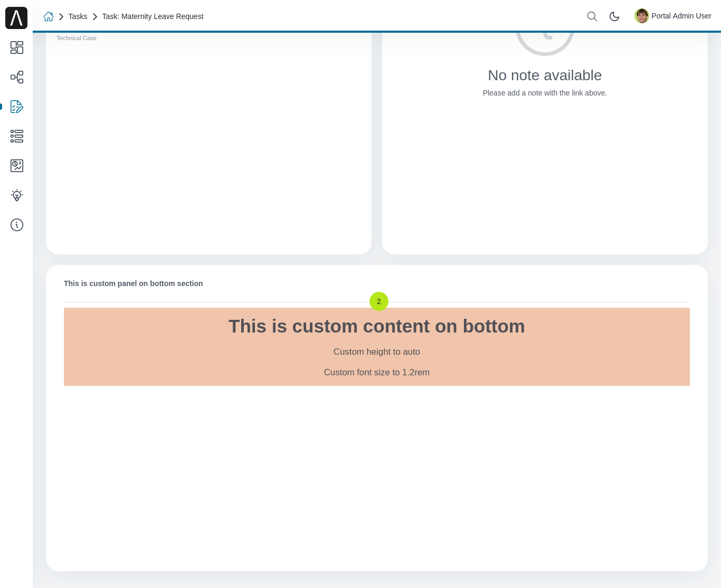Select the Processes icon in the sidebar
Image resolution: width=721 pixels, height=588 pixels.
tap(16, 77)
